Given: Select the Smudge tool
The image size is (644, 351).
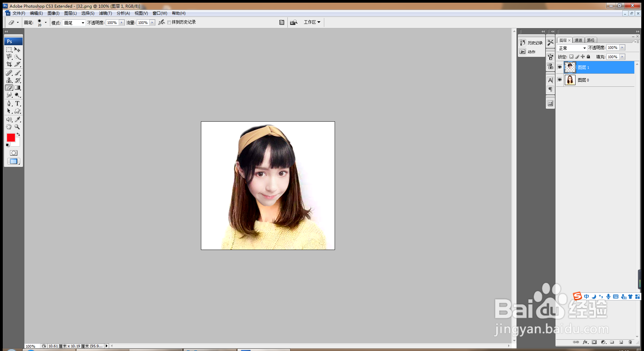Looking at the screenshot, I should 9,95.
